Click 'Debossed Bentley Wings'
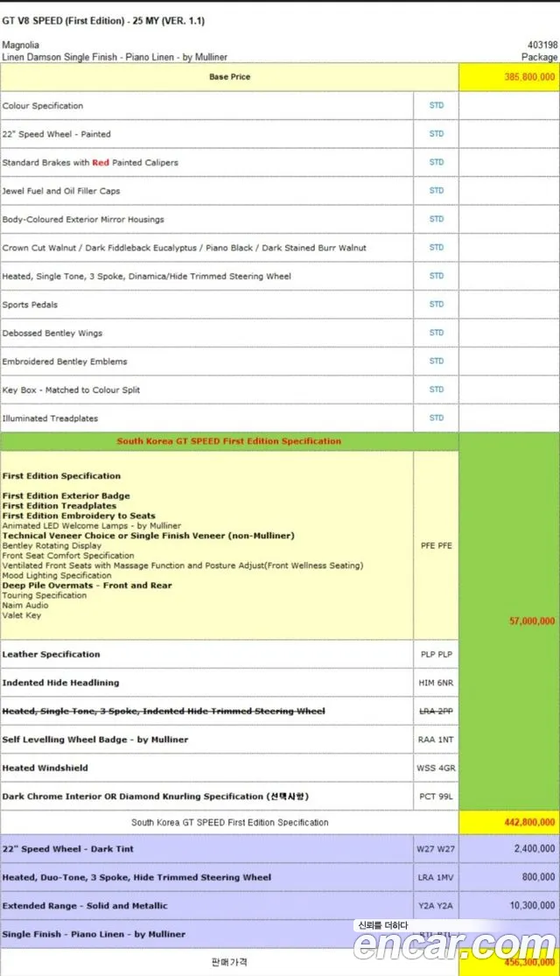 pyautogui.click(x=52, y=333)
